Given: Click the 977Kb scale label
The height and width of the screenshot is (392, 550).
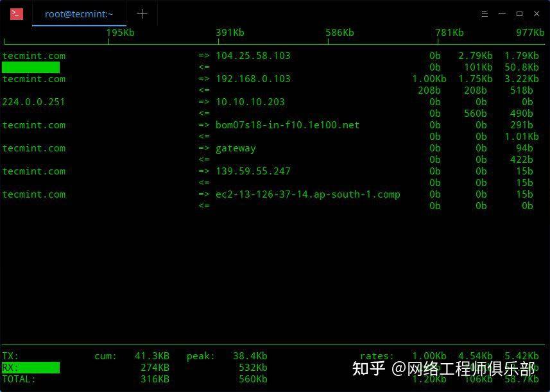Looking at the screenshot, I should point(530,33).
